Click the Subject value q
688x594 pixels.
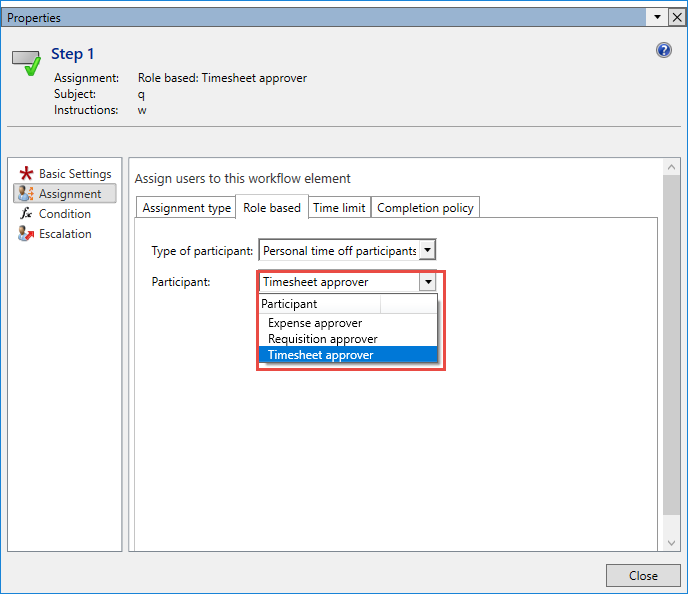point(141,95)
